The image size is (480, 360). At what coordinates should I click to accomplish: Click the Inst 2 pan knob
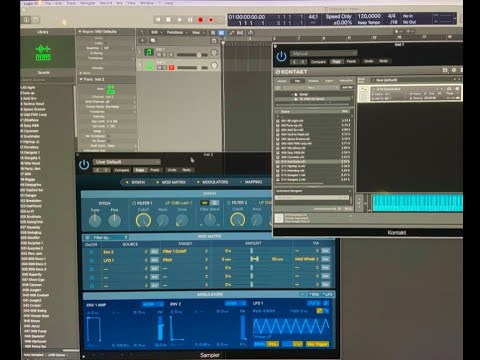pyautogui.click(x=214, y=66)
